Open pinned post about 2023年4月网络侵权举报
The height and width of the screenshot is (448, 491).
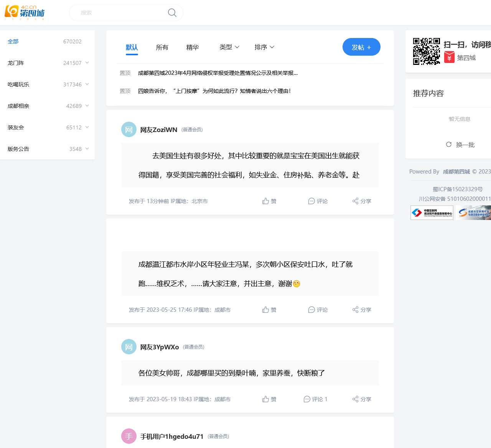pos(218,73)
